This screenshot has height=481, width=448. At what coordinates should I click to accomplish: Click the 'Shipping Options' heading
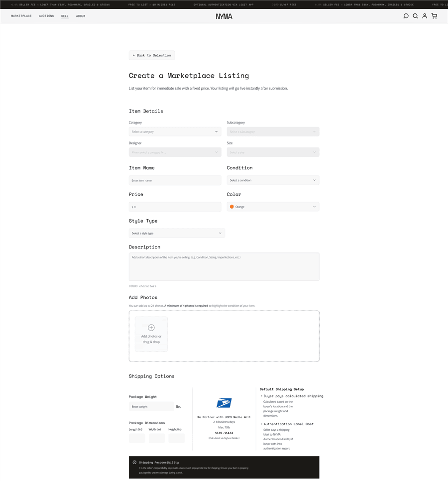tap(151, 376)
